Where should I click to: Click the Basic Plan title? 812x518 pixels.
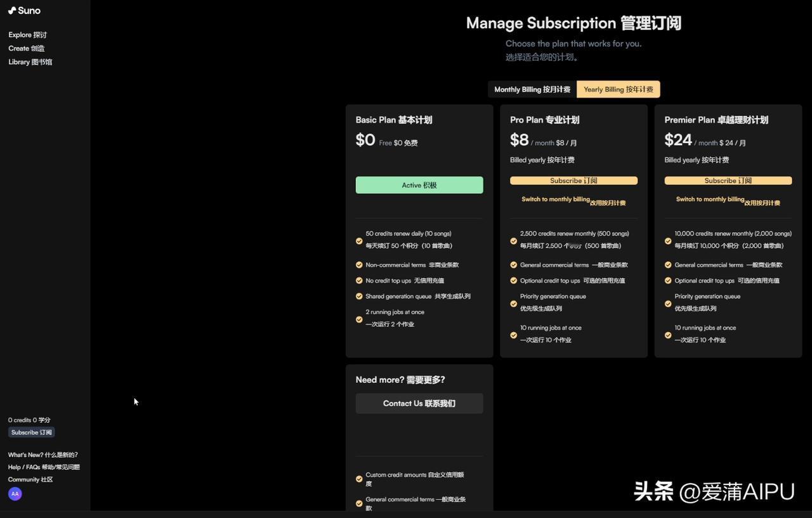pos(394,120)
